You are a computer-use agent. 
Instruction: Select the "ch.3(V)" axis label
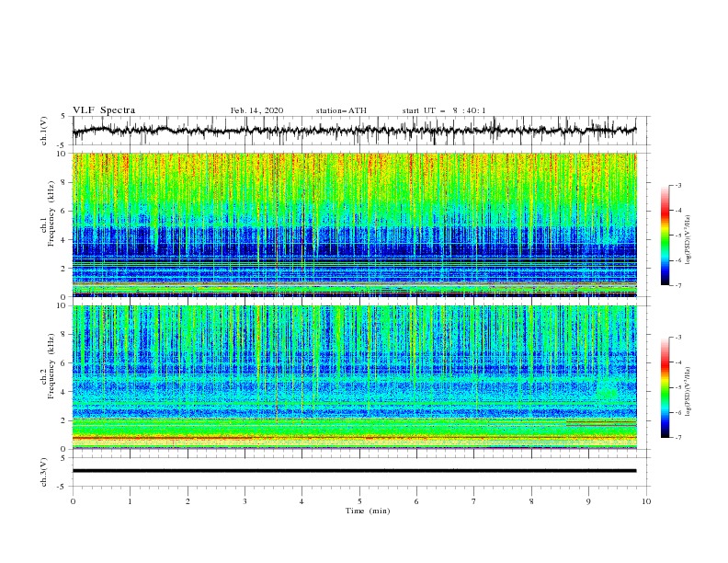(44, 472)
